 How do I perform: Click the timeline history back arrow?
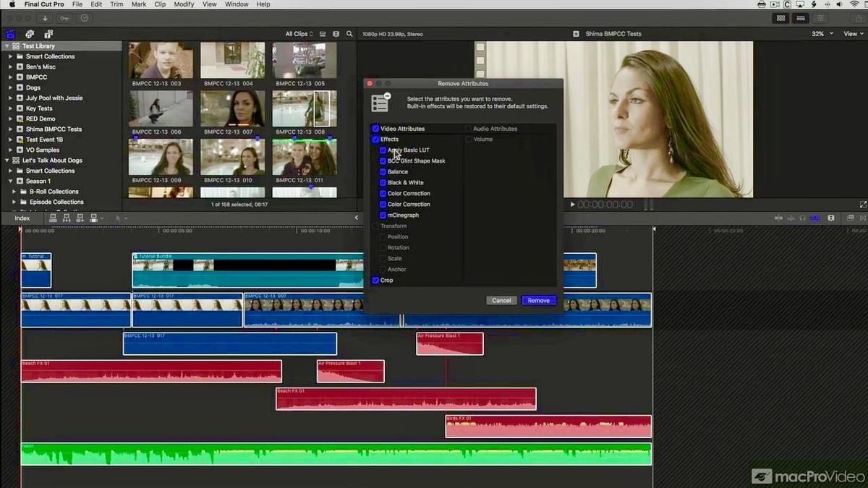coord(356,218)
